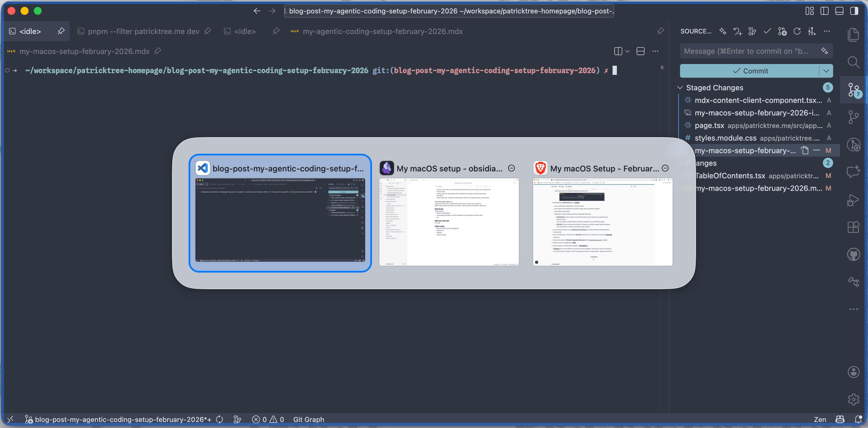
Task: Open the Accounts icon in activity bar
Action: click(853, 372)
